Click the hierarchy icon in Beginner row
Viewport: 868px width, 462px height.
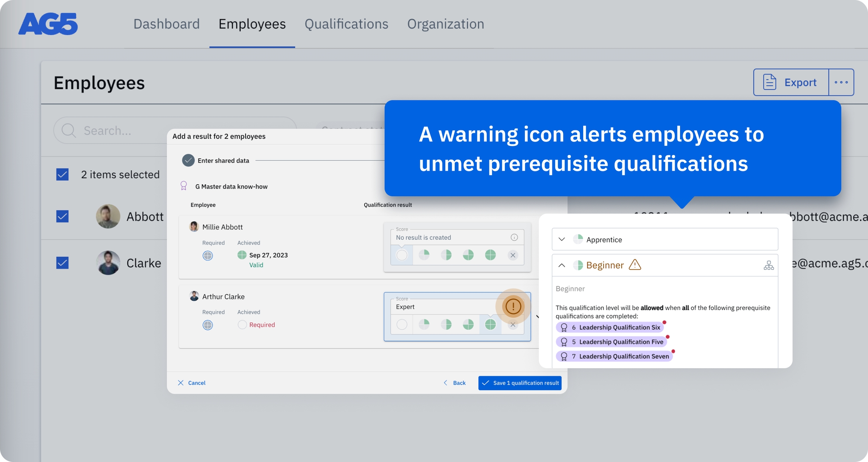point(769,265)
